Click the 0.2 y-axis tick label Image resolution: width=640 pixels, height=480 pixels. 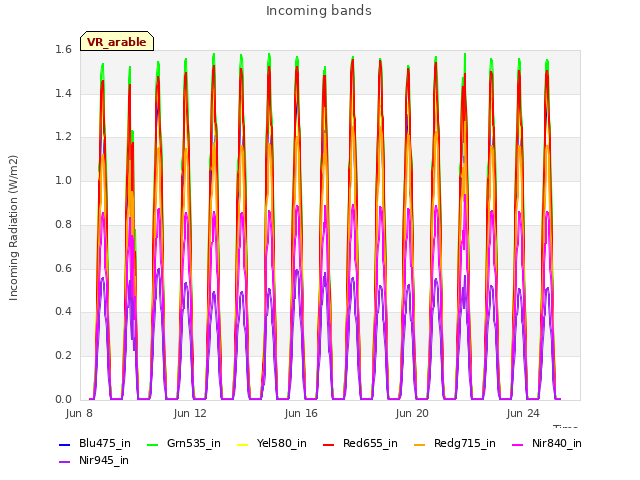point(63,356)
